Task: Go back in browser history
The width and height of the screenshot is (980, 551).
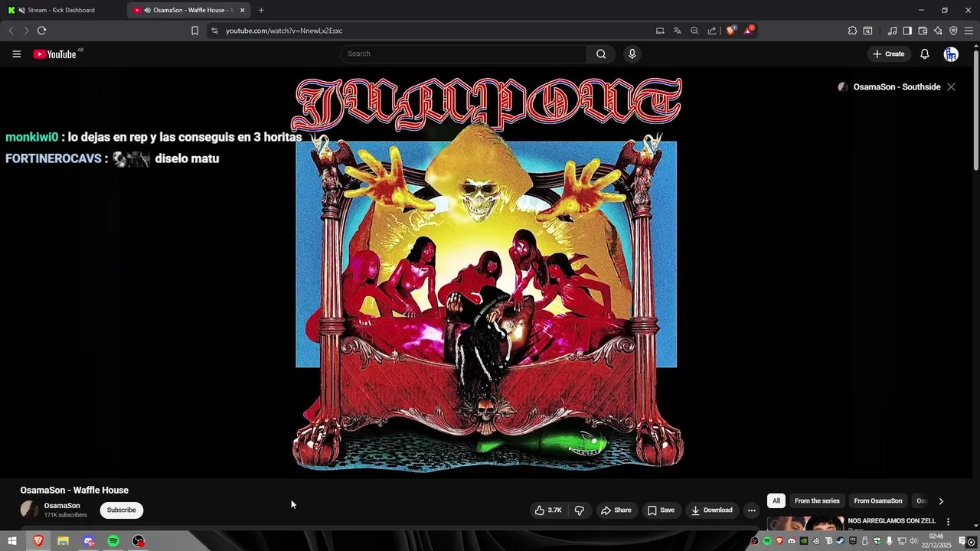Action: (11, 31)
